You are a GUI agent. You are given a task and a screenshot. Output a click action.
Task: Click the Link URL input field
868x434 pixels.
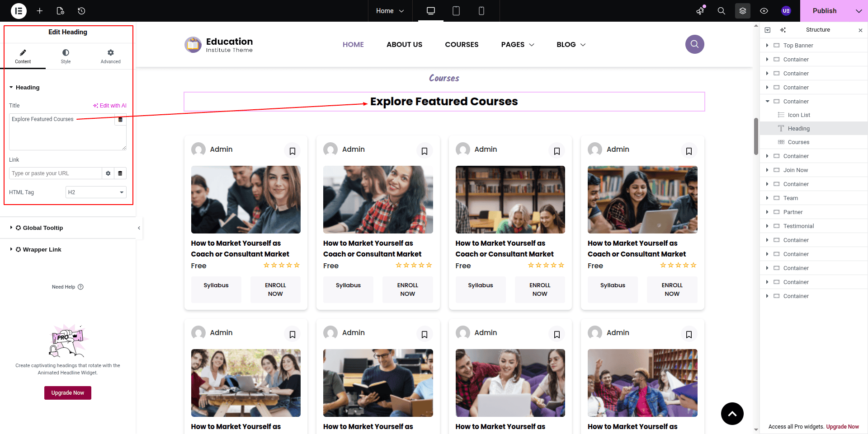coord(55,173)
